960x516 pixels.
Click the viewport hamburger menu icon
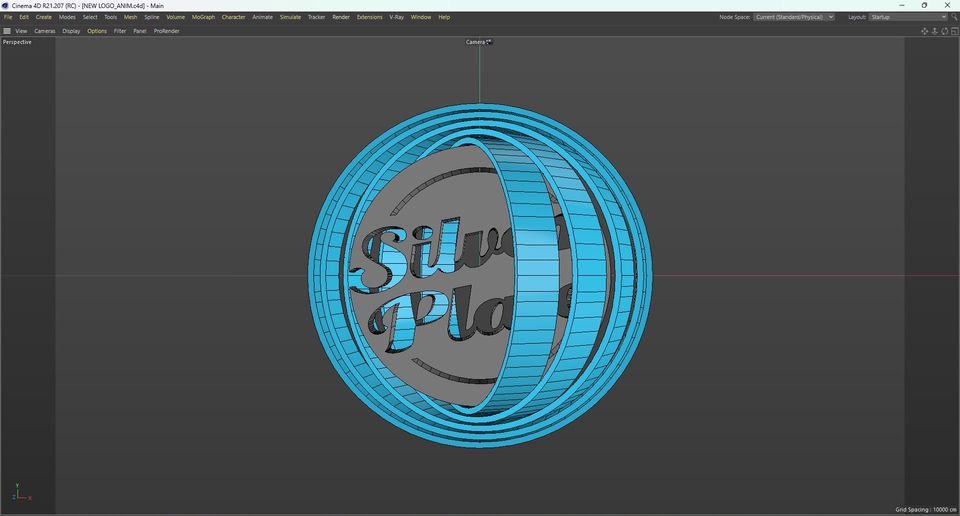(7, 31)
